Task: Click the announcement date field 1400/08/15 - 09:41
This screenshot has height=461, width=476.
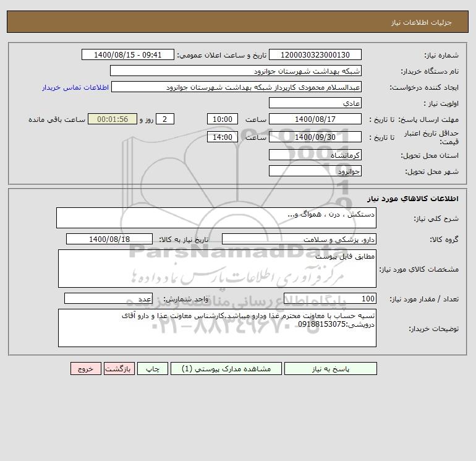Action: (128, 54)
